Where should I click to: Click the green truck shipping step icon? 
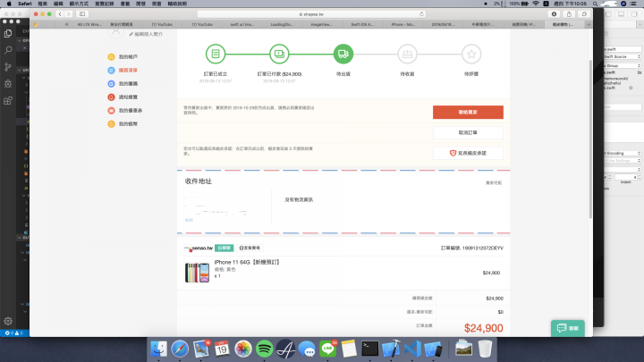click(343, 54)
